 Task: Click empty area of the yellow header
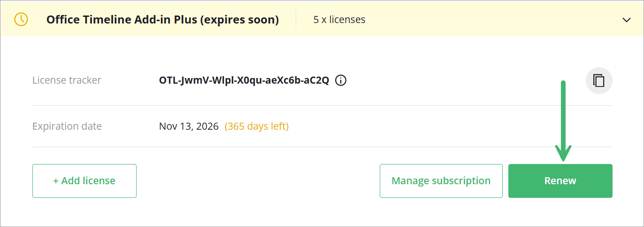pyautogui.click(x=493, y=20)
